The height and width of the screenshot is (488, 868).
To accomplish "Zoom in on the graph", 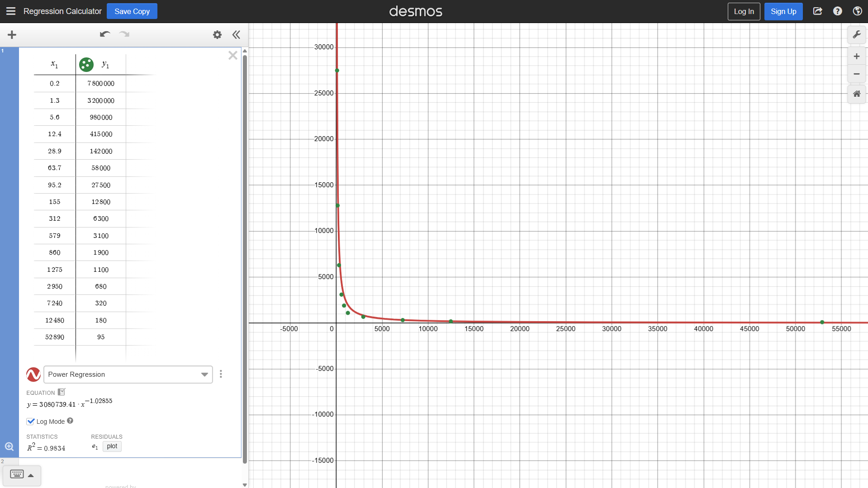I will click(x=857, y=57).
